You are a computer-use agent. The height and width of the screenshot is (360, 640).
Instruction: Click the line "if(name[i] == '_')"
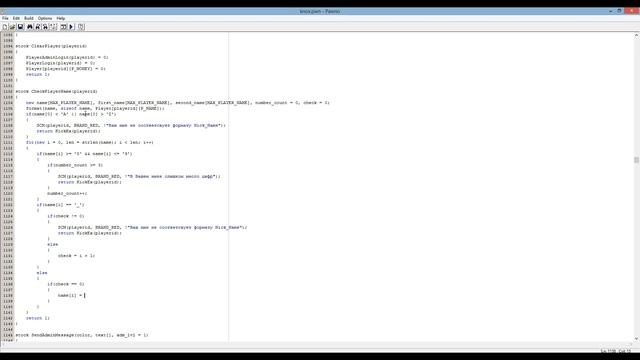point(60,205)
